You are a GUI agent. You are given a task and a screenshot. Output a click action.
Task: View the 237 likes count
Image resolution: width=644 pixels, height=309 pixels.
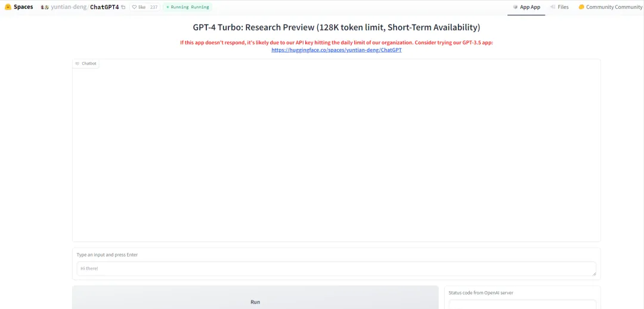[x=154, y=7]
